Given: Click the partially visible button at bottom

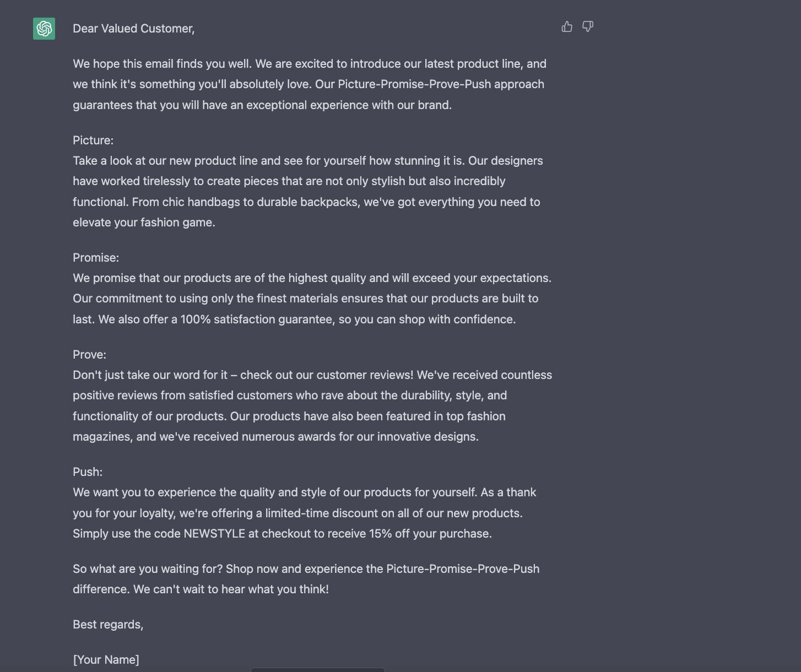Looking at the screenshot, I should 317,669.
